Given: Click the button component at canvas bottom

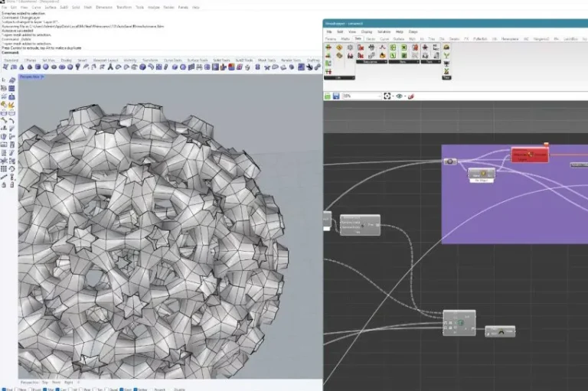Looking at the screenshot, I should click(x=501, y=331).
